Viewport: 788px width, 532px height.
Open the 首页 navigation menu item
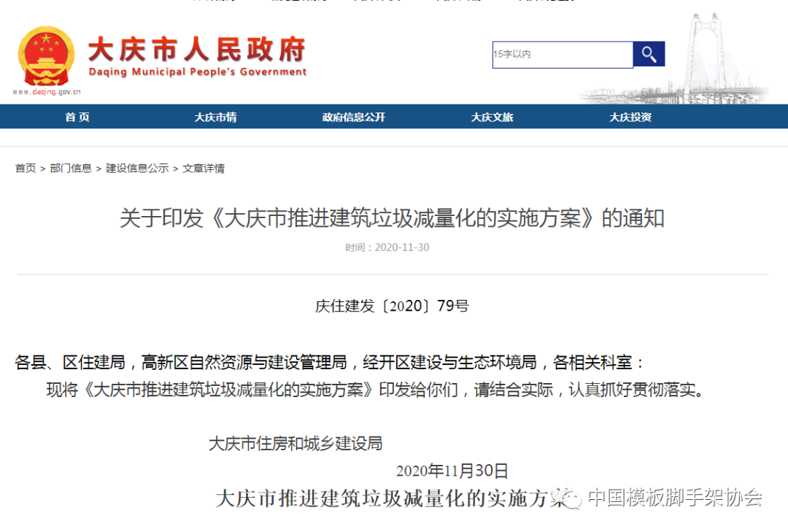(x=77, y=117)
